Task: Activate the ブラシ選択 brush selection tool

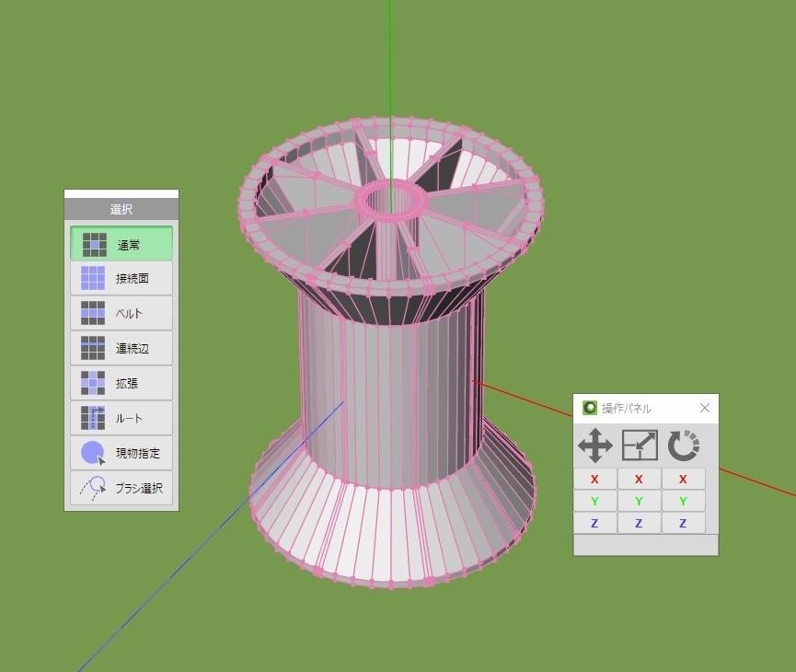Action: tap(121, 489)
